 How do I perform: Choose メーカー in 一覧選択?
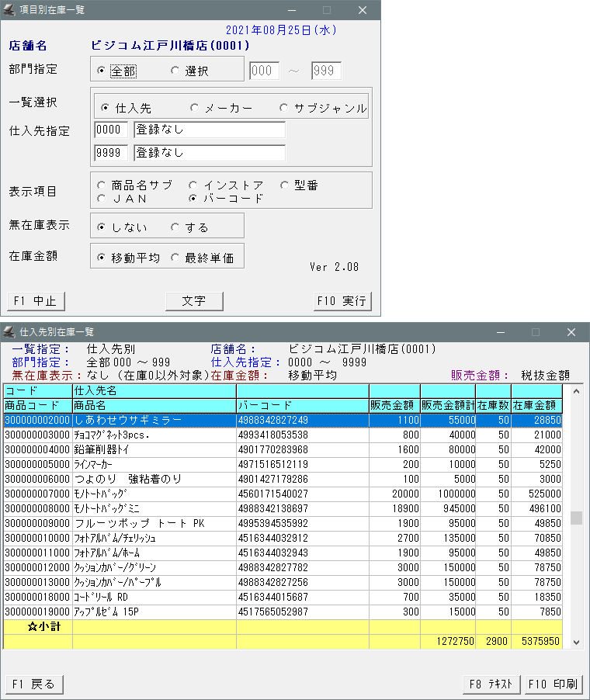point(194,108)
